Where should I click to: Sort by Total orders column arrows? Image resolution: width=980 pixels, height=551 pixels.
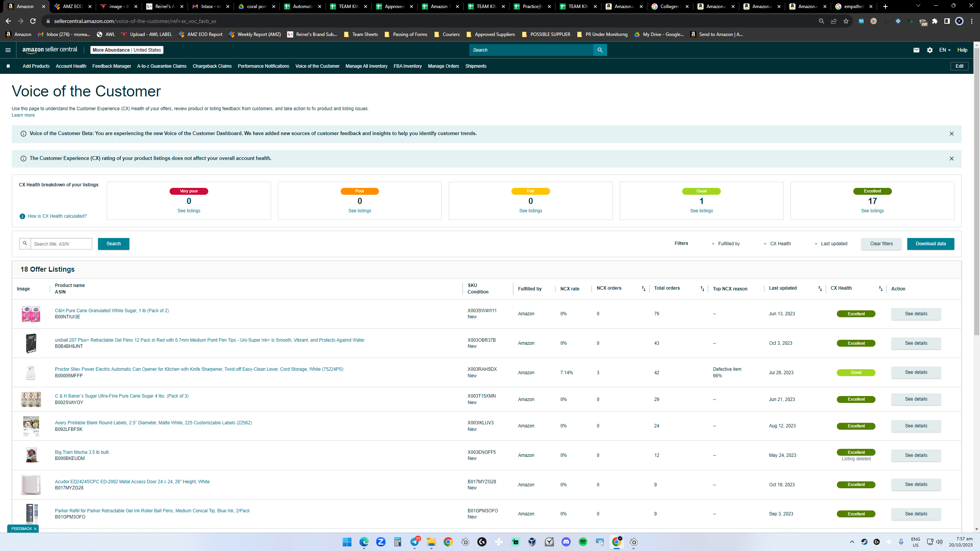click(702, 289)
